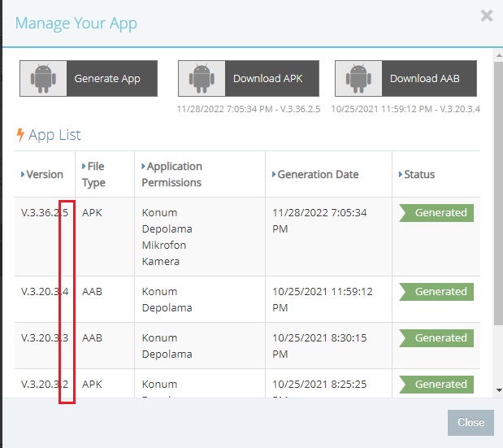Click the vertical scrollbar thumb
The width and height of the screenshot is (503, 448).
click(498, 194)
